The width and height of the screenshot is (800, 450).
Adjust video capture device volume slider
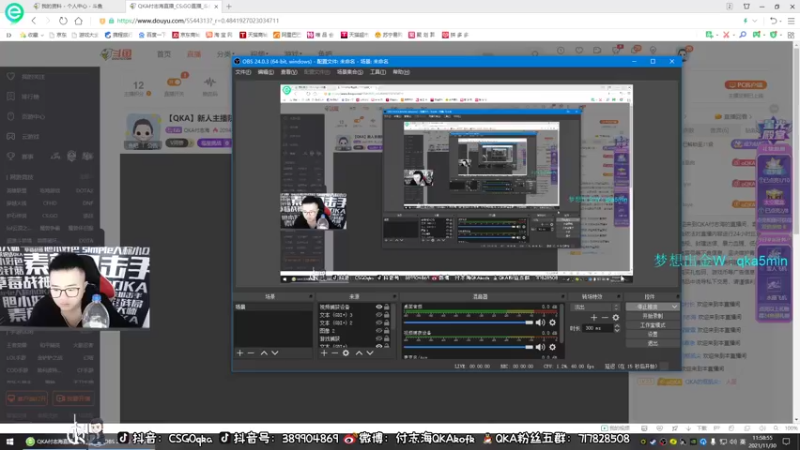coord(468,347)
